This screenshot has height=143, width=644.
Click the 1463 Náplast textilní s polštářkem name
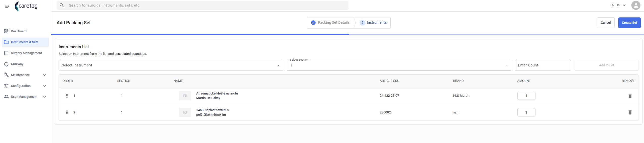212,112
